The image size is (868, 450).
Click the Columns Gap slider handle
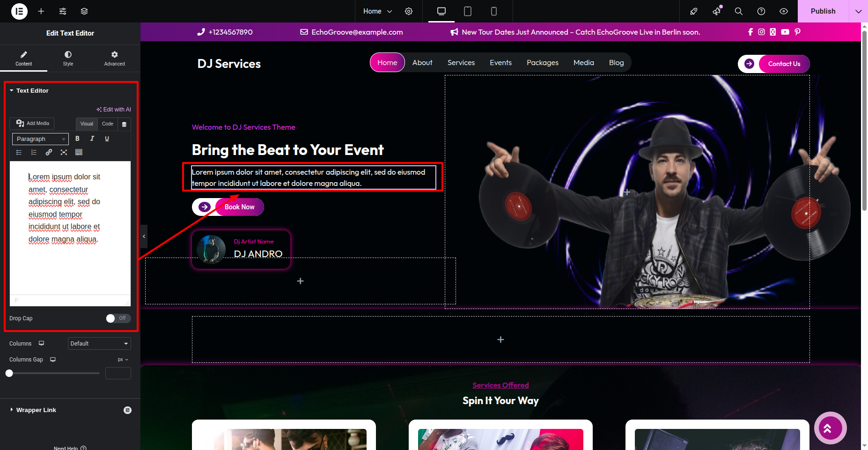coord(9,373)
